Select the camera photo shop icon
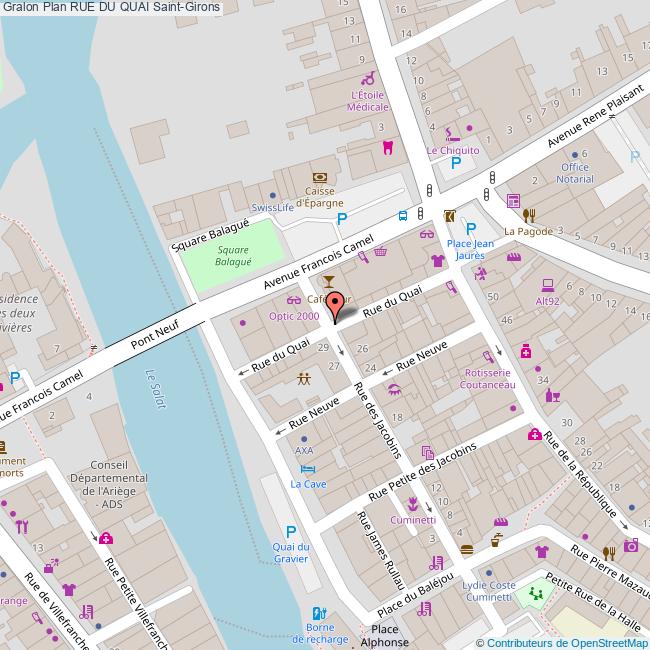650x650 pixels. 630,545
